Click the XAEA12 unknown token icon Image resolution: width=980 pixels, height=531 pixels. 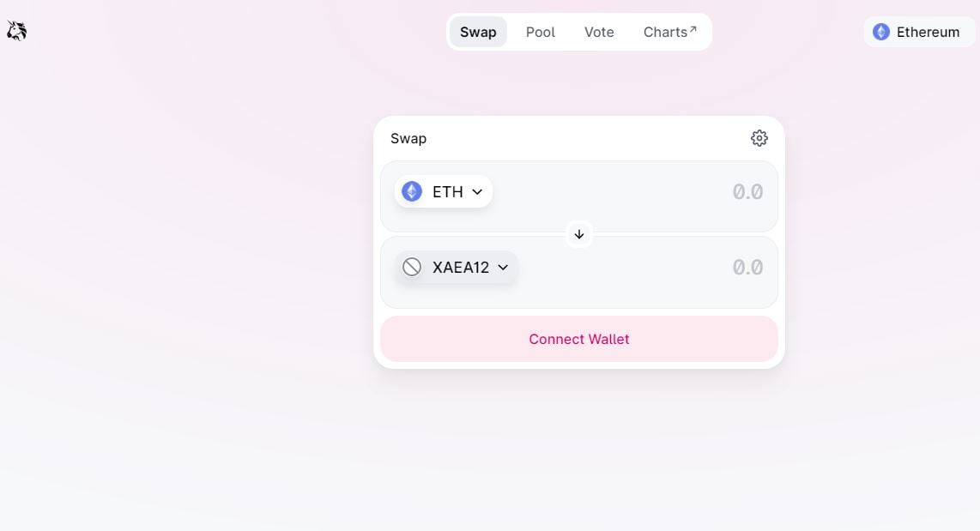point(412,267)
